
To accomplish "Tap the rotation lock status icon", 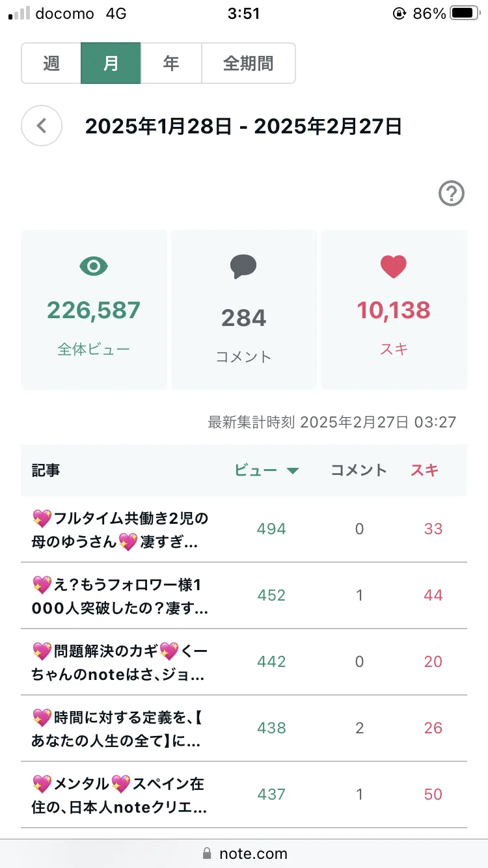I will tap(400, 13).
